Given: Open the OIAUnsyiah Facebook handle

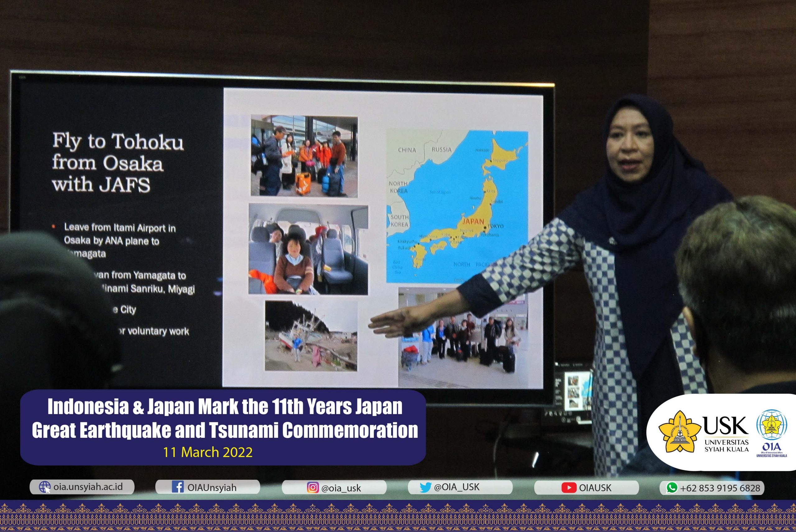Looking at the screenshot, I should tap(212, 488).
